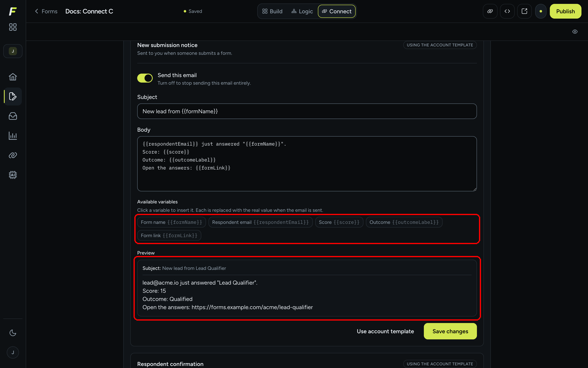This screenshot has height=368, width=588.
Task: Switch to the Logic tab
Action: tap(302, 11)
